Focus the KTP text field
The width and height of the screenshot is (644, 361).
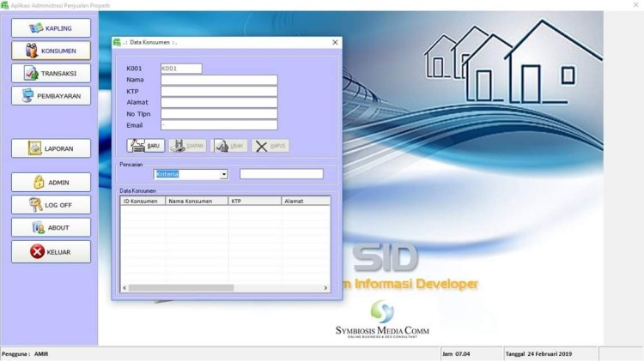pos(219,91)
